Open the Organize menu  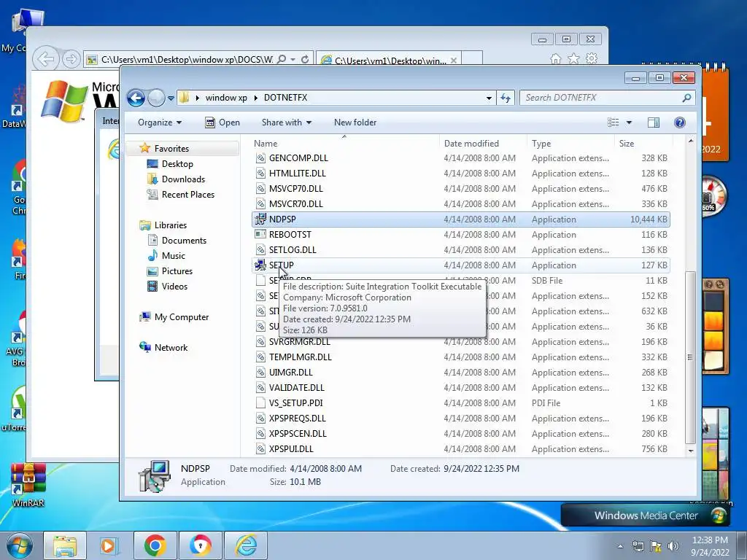pos(160,122)
